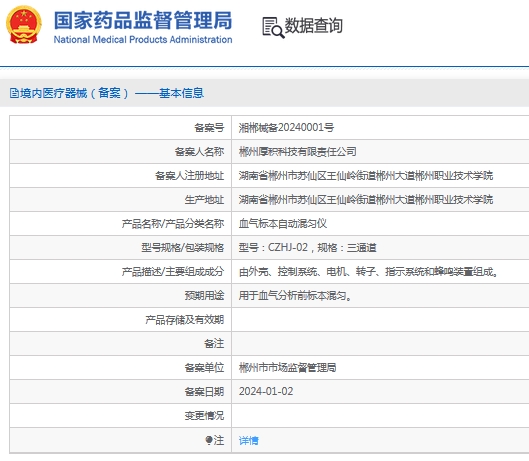Select model text 型号：CZHJ-02，规格：三通道
Viewport: 529px width, 461px height.
[x=307, y=247]
